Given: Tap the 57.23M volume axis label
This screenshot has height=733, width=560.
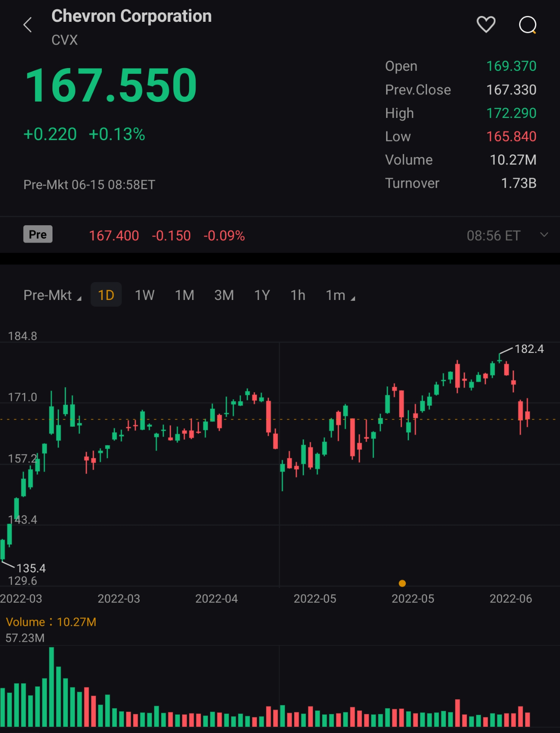Looking at the screenshot, I should 25,638.
